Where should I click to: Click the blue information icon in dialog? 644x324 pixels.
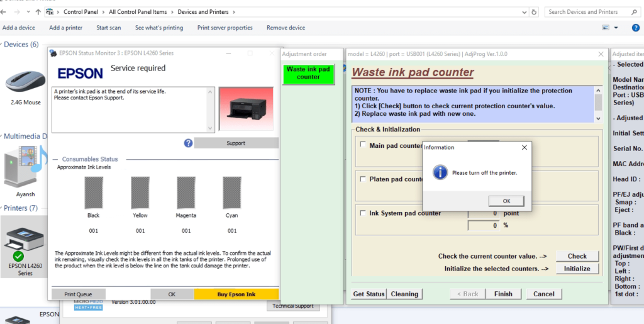pyautogui.click(x=440, y=172)
